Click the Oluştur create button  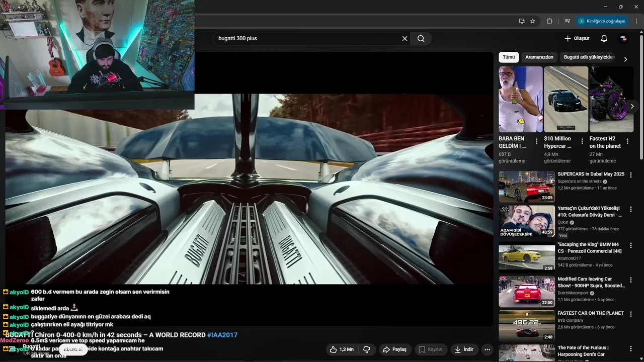coord(577,39)
